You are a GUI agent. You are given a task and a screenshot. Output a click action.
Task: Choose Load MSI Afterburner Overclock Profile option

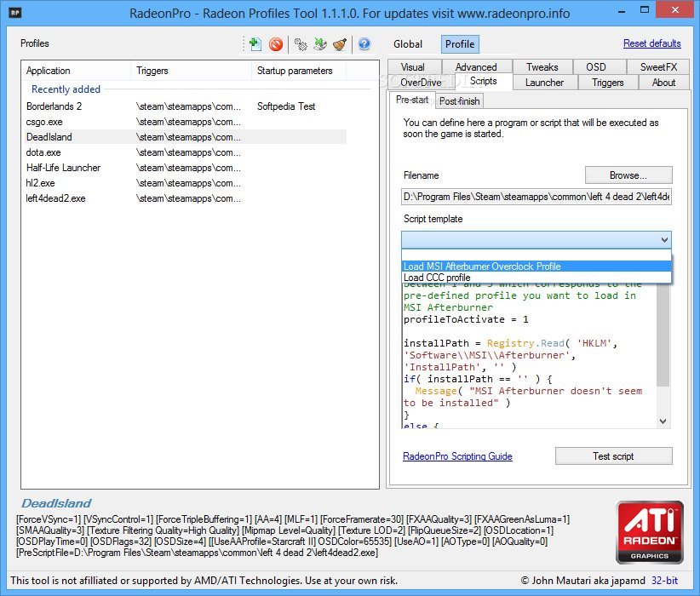pos(536,266)
